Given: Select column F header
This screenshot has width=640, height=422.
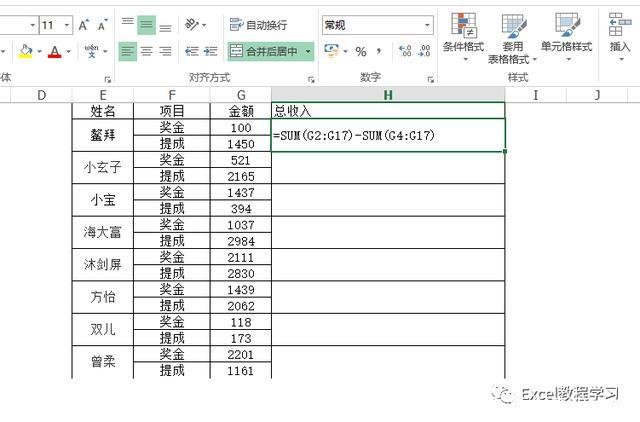Looking at the screenshot, I should pos(172,95).
